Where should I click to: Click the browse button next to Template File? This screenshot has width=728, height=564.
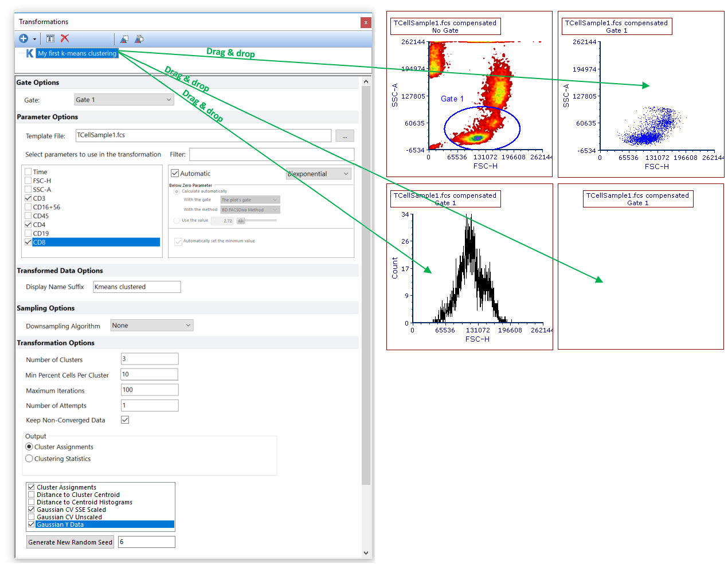click(345, 136)
